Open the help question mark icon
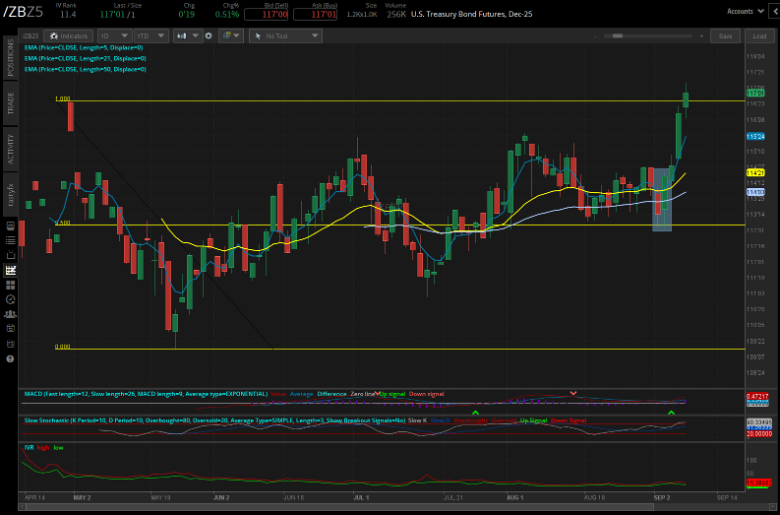This screenshot has width=780, height=515. click(x=10, y=359)
